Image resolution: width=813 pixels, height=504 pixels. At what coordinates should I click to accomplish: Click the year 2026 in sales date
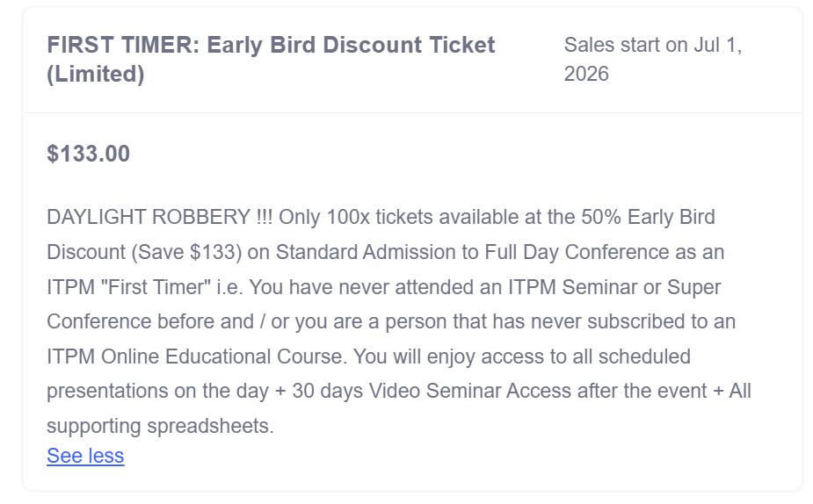click(x=586, y=74)
